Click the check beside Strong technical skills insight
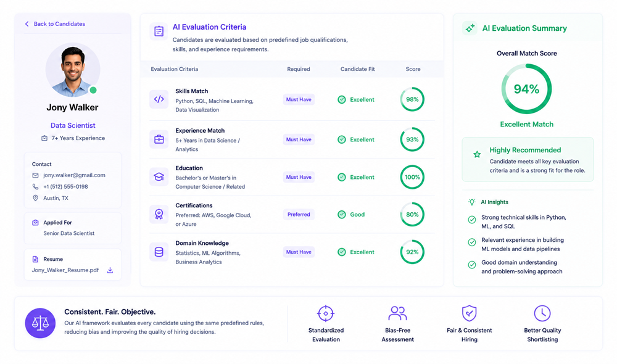This screenshot has width=617, height=364. point(472,220)
